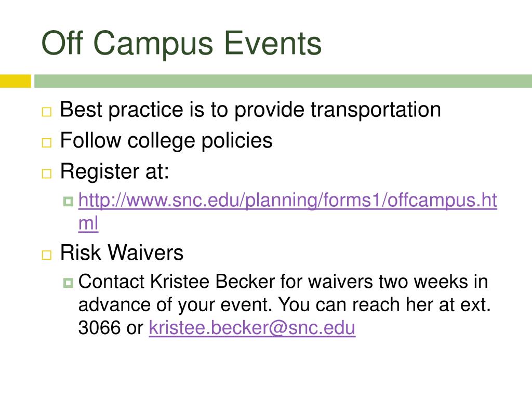Click the Contact Kristee Becker paragraph
Image resolution: width=532 pixels, height=399 pixels.
point(285,304)
